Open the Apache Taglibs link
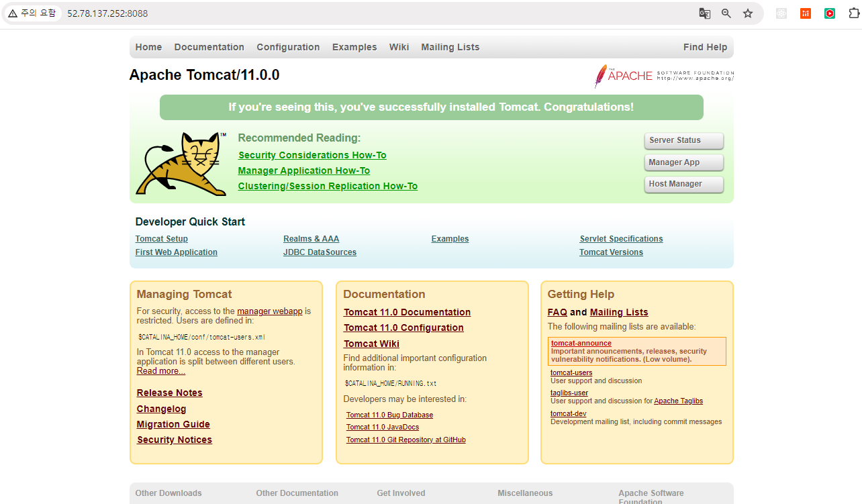The height and width of the screenshot is (504, 862). coord(678,401)
